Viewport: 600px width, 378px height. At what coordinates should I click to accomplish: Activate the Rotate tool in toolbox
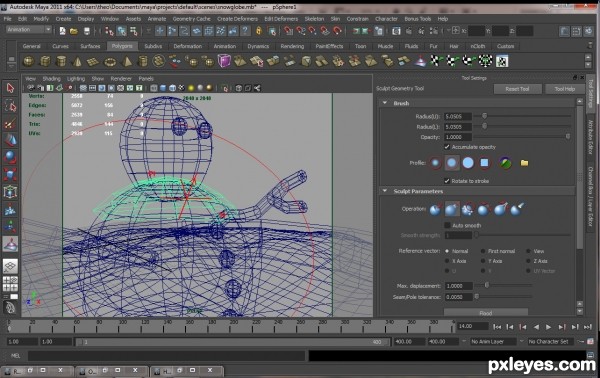click(x=10, y=157)
